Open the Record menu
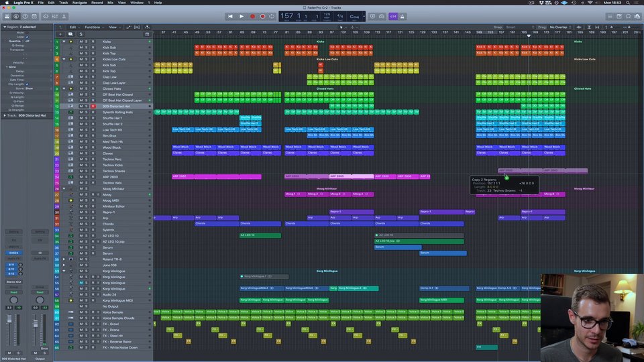This screenshot has width=644, height=362. [x=97, y=3]
